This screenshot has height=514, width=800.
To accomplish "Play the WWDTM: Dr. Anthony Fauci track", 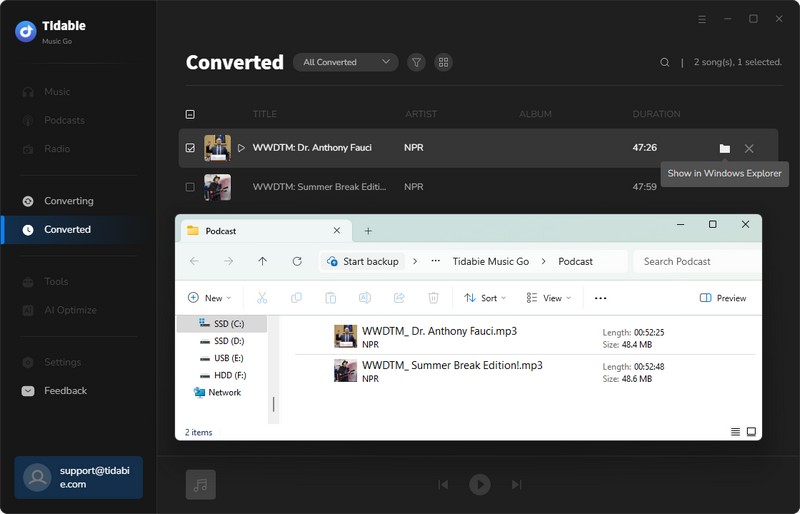I will click(241, 148).
